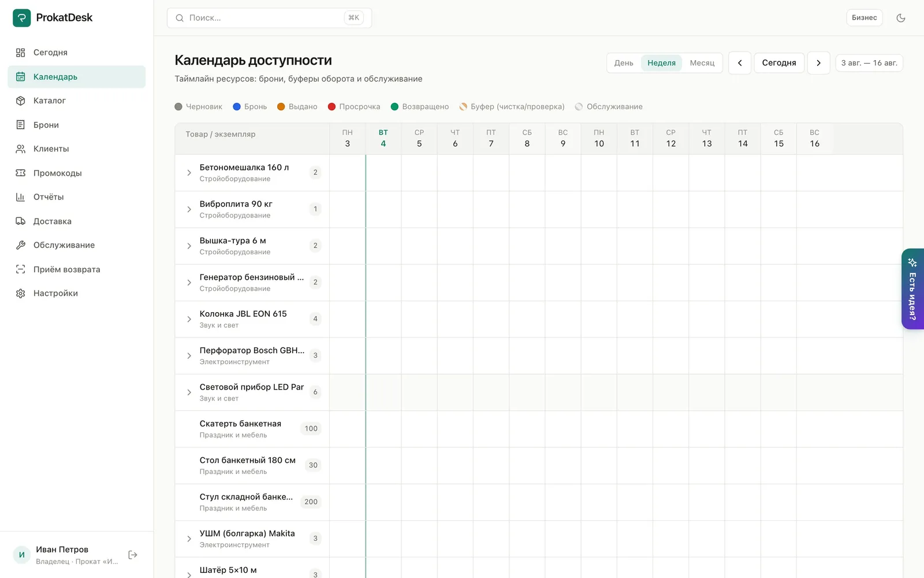This screenshot has height=578, width=924.
Task: Click the СБ 8 day column header
Action: point(527,139)
